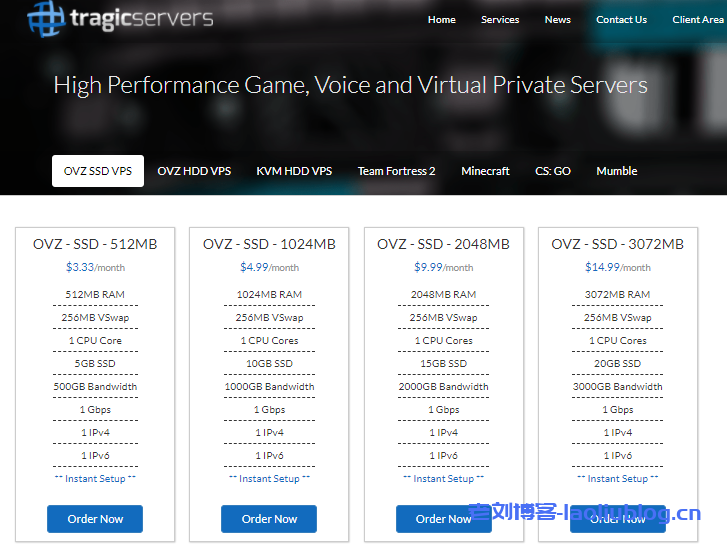Click the OVZ - SSD - 512MB plan title
This screenshot has height=550, width=727.
[95, 244]
